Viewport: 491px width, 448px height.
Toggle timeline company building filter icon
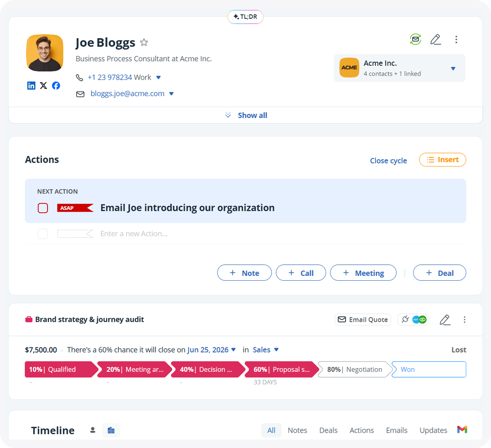tap(111, 430)
